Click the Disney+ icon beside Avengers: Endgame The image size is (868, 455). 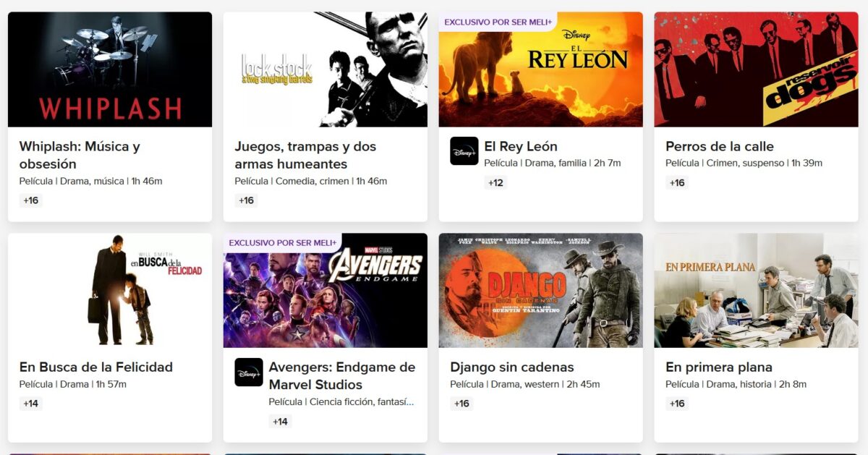click(x=248, y=372)
